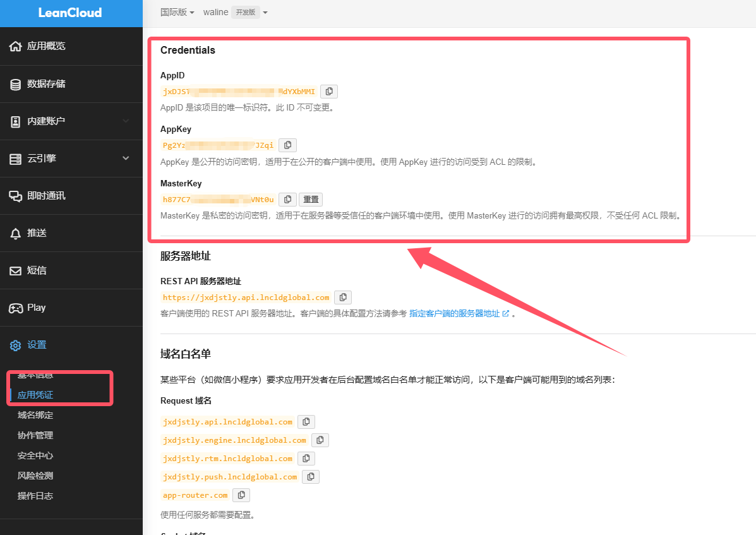Expand the 内建账户 sidebar section
This screenshot has width=756, height=535.
71,121
